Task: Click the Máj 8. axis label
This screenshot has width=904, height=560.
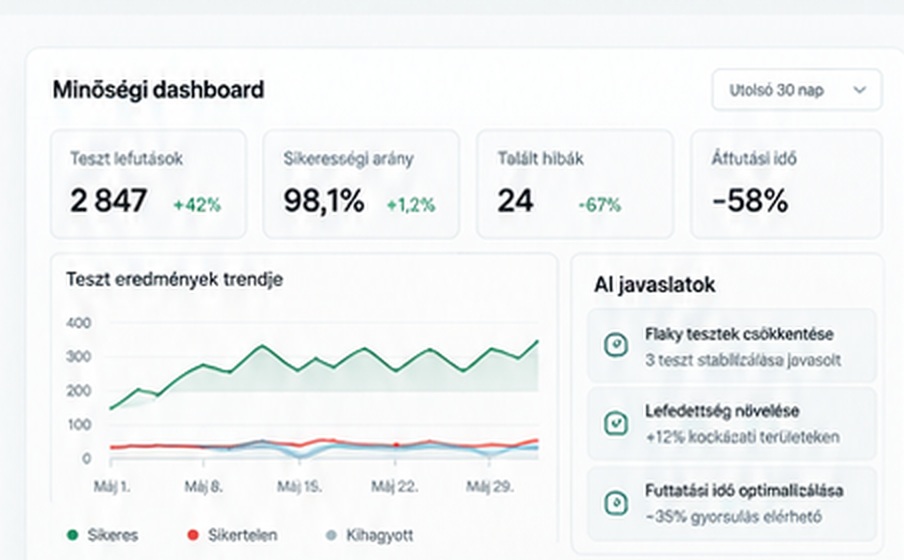Action: point(204,487)
